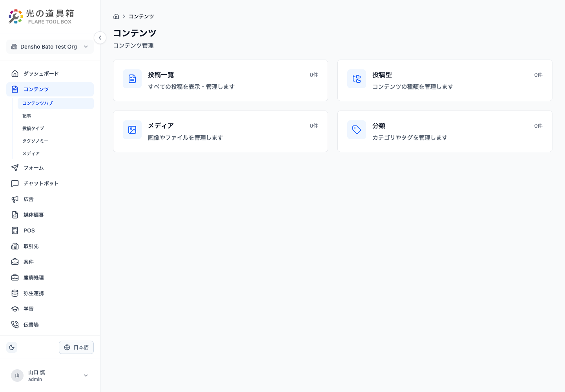Viewport: 565px width, 392px height.
Task: Open 産廃処理 in the sidebar
Action: coord(50,278)
